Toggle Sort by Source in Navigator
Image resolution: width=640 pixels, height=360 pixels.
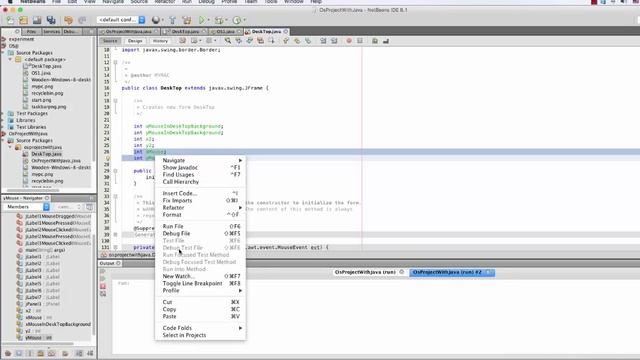[90, 353]
